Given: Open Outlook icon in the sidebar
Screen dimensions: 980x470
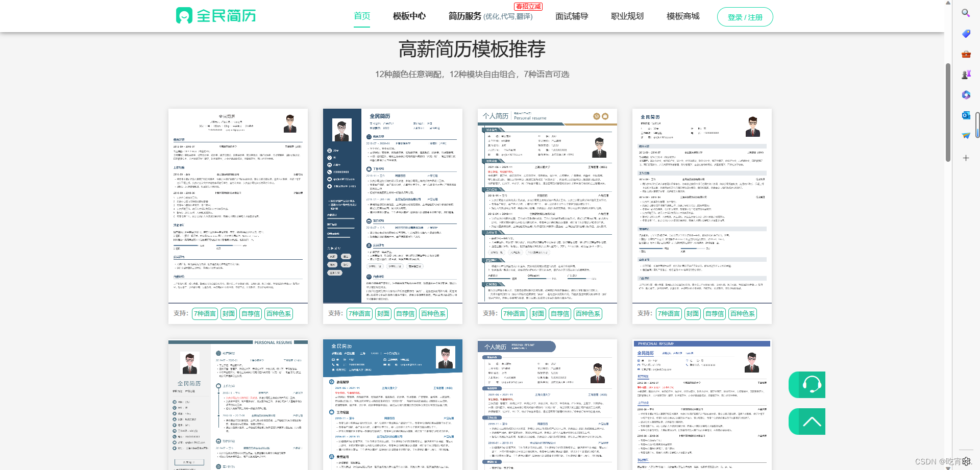Looking at the screenshot, I should 966,115.
